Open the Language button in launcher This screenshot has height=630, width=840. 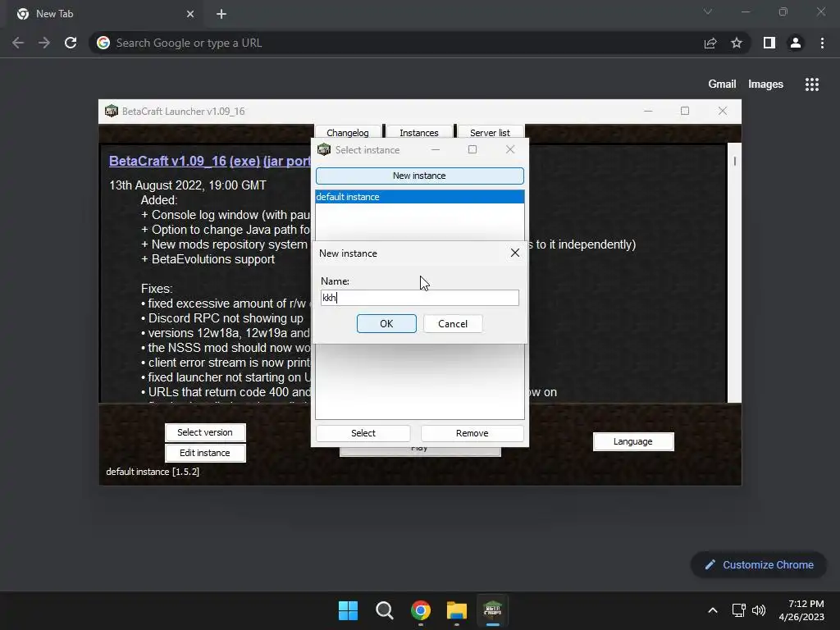point(633,441)
